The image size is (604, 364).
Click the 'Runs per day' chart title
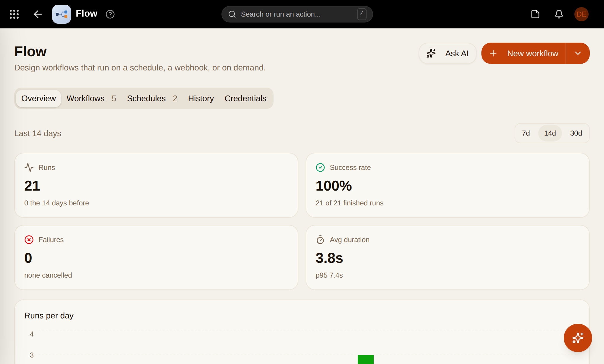49,316
